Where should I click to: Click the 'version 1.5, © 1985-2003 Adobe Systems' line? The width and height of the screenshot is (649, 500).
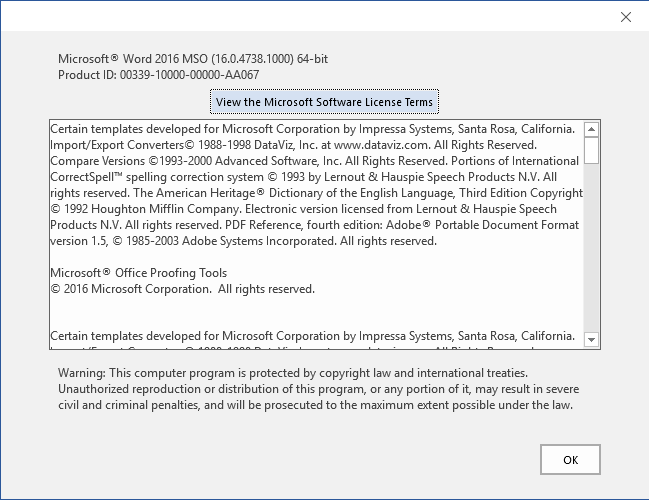[243, 241]
